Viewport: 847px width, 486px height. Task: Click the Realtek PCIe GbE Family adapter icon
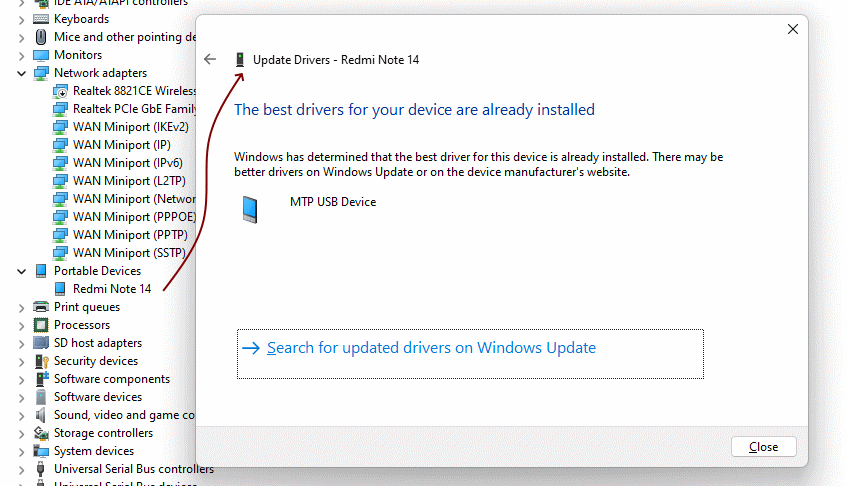click(x=60, y=109)
